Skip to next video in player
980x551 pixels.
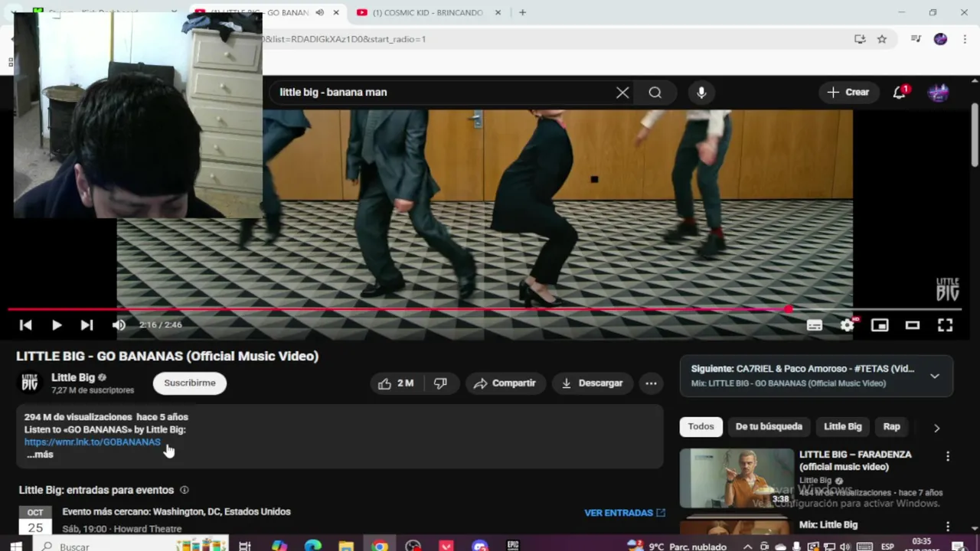click(x=87, y=325)
